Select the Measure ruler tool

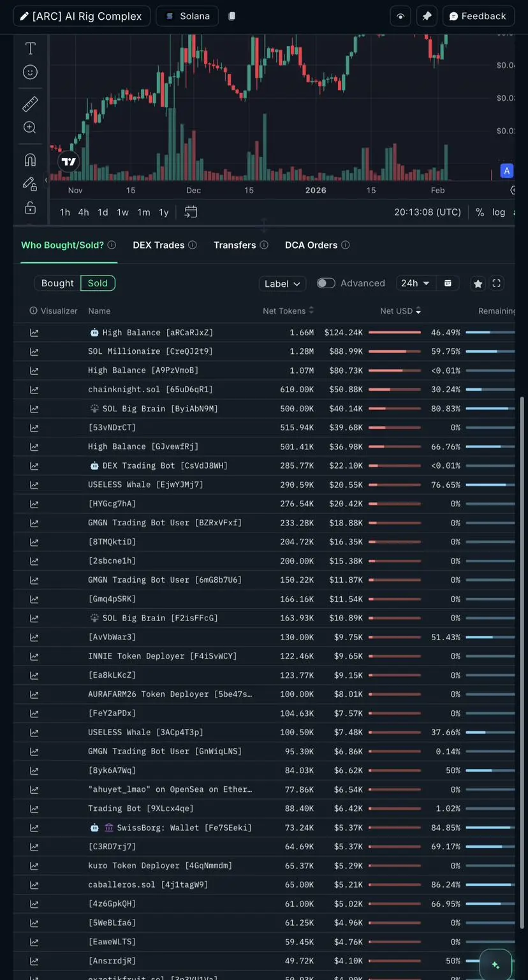click(x=30, y=103)
